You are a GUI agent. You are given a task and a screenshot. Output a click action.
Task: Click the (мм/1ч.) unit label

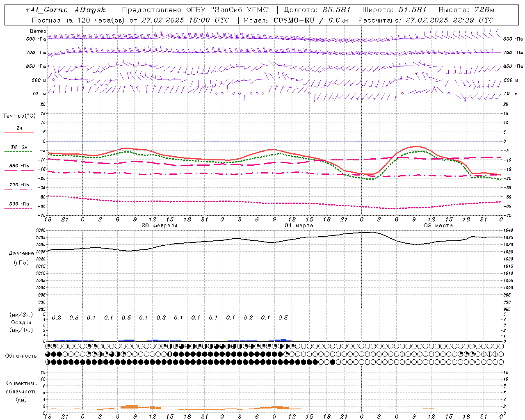[x=21, y=330]
